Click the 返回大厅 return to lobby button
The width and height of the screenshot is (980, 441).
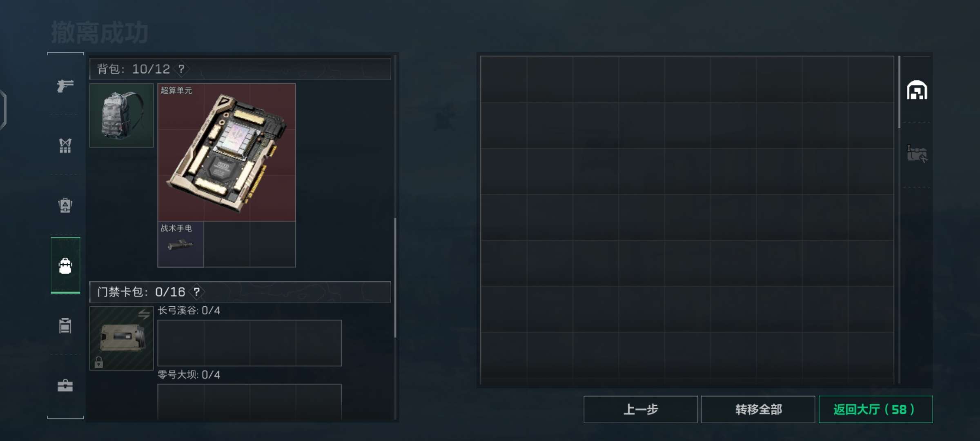pos(875,409)
